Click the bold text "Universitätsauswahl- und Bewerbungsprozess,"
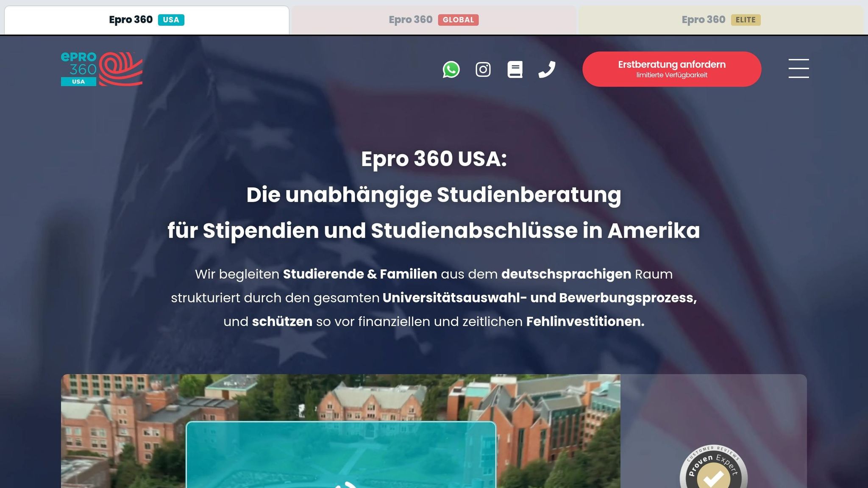868x488 pixels. click(540, 298)
